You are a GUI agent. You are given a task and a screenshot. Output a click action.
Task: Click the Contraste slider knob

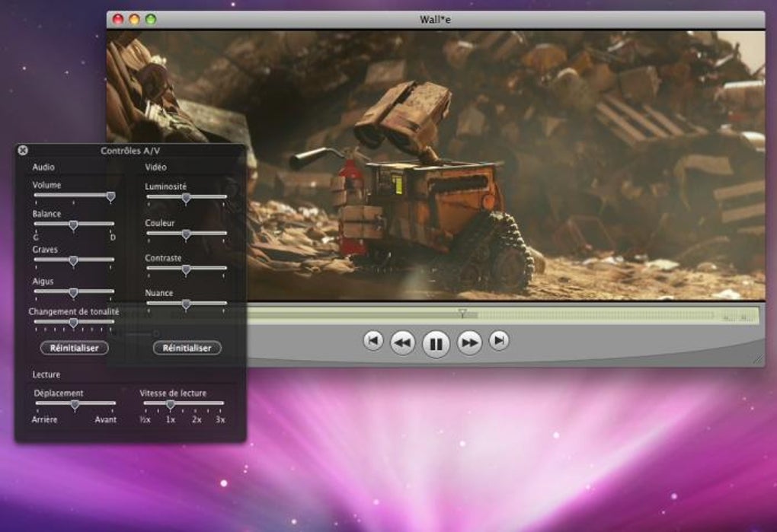pos(186,269)
